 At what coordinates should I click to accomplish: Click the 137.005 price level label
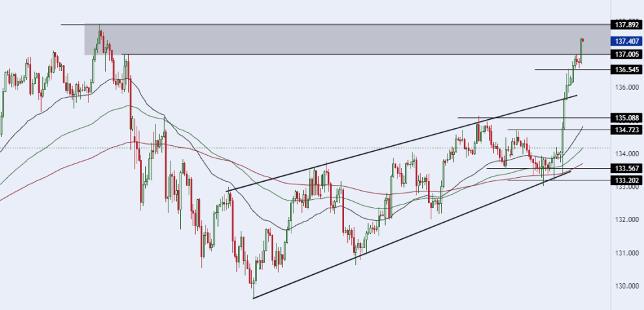tap(626, 54)
